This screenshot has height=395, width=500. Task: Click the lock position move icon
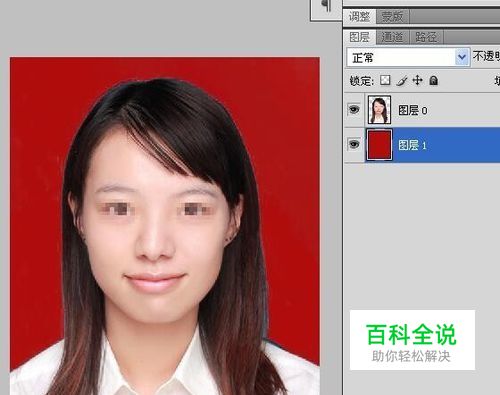point(417,80)
